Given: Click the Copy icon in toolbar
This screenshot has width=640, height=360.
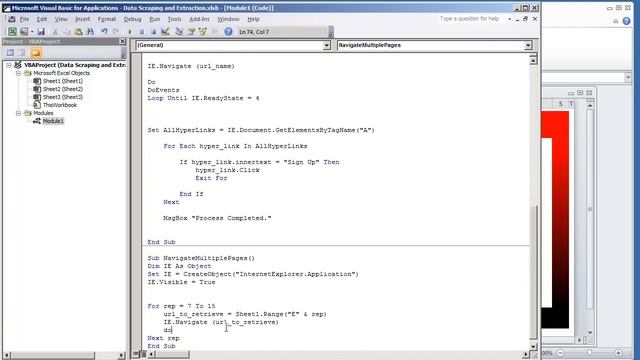Looking at the screenshot, I should (67, 31).
